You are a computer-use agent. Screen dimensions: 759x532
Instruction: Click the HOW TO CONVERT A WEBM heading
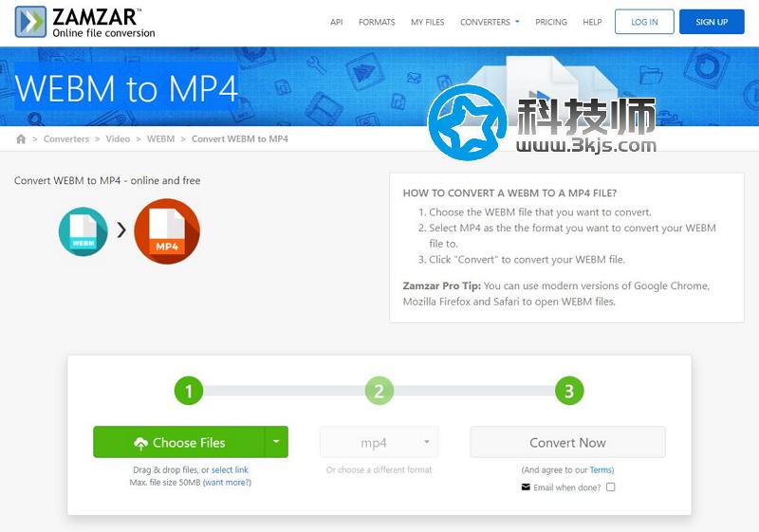pos(509,193)
